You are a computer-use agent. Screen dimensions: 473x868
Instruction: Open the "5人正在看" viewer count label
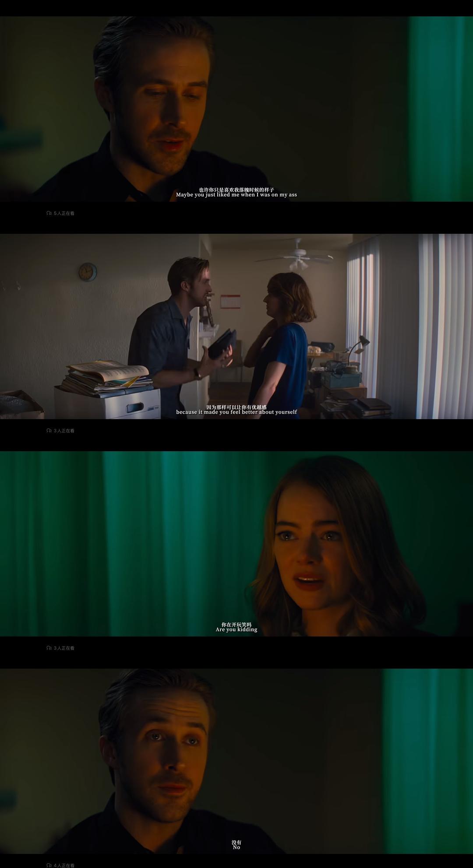click(64, 213)
